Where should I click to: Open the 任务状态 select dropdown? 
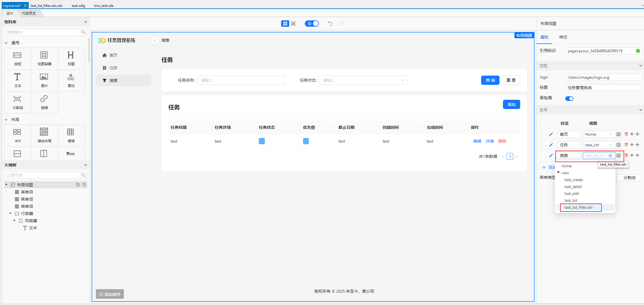coord(363,80)
